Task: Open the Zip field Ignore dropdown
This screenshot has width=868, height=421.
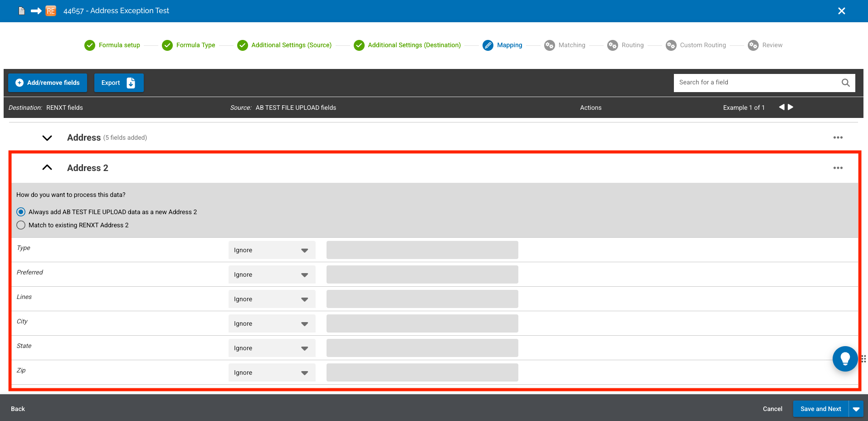Action: [x=272, y=372]
